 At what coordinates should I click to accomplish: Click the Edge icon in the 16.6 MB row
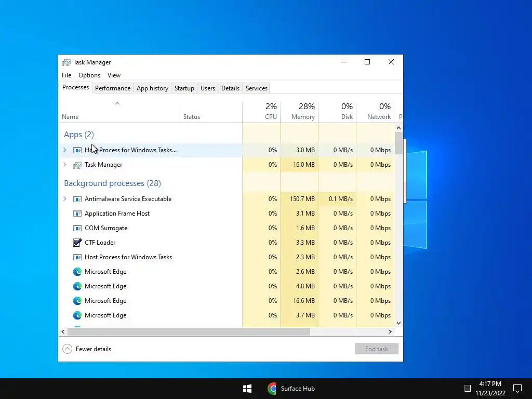77,301
